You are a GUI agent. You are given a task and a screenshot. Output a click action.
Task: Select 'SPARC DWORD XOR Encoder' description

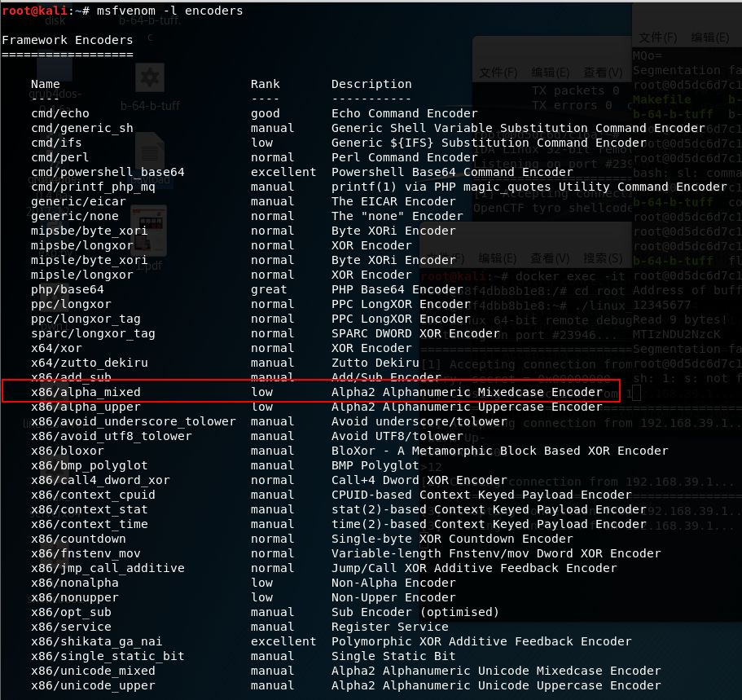415,333
